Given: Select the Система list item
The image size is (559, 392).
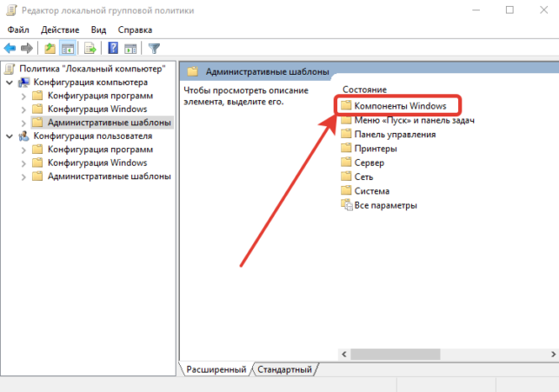Looking at the screenshot, I should tap(372, 191).
